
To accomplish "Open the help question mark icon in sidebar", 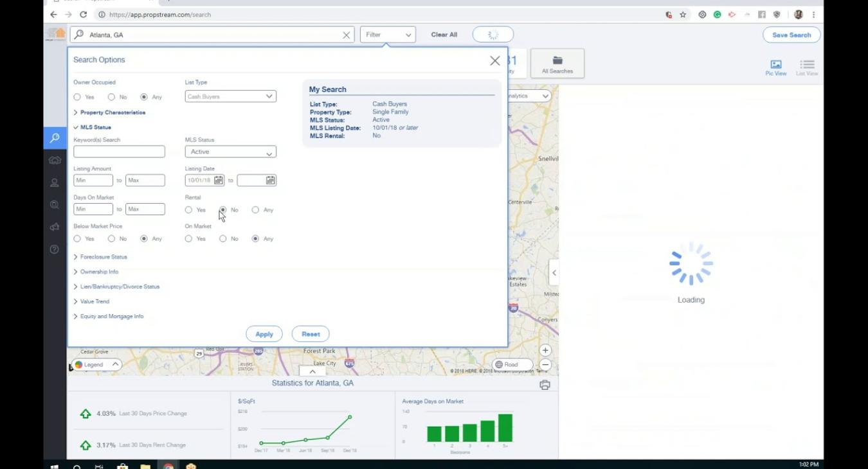I will point(55,249).
